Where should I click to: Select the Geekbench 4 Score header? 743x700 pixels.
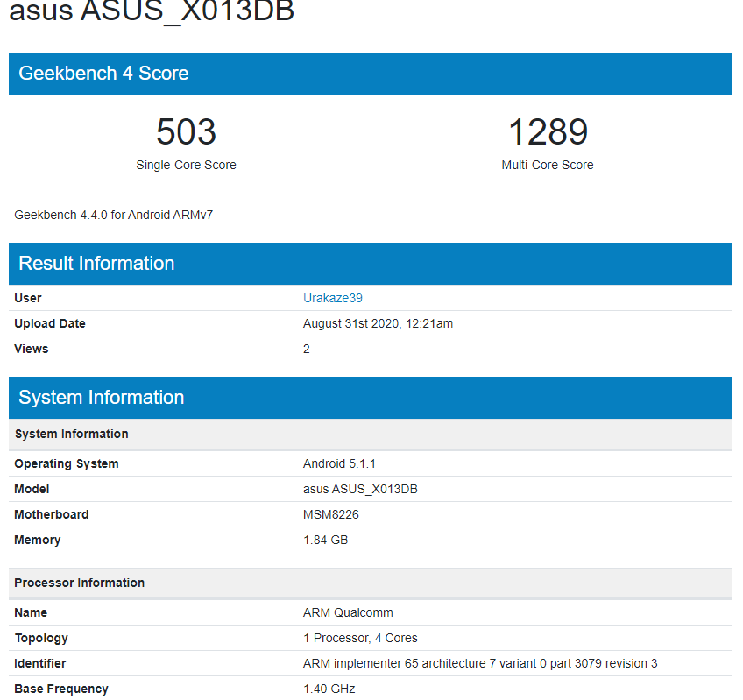(370, 74)
